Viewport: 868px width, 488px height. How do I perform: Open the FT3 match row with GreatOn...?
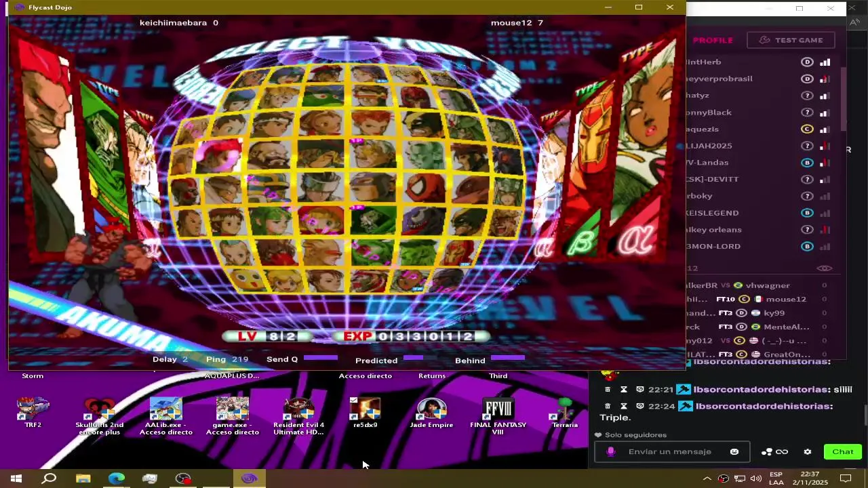[758, 354]
